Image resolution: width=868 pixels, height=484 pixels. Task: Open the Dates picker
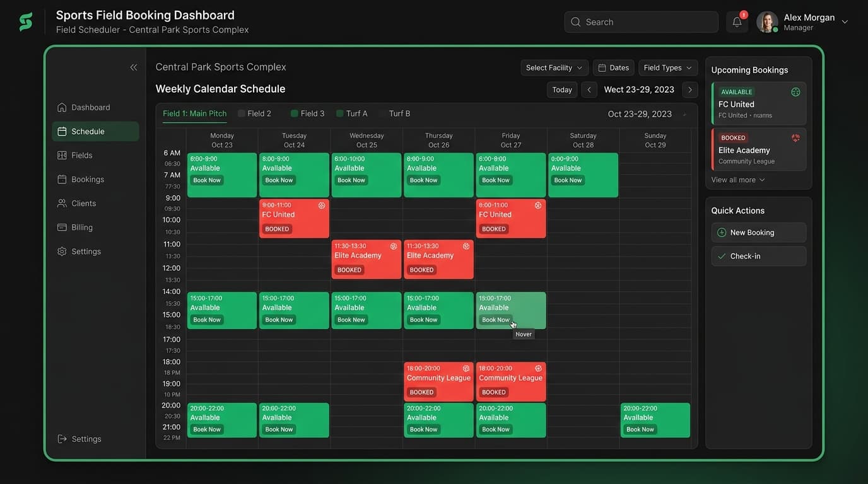(614, 67)
